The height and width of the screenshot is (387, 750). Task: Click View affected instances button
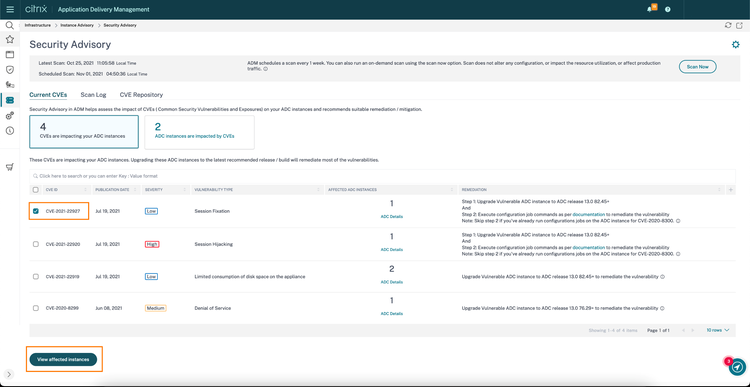click(63, 359)
